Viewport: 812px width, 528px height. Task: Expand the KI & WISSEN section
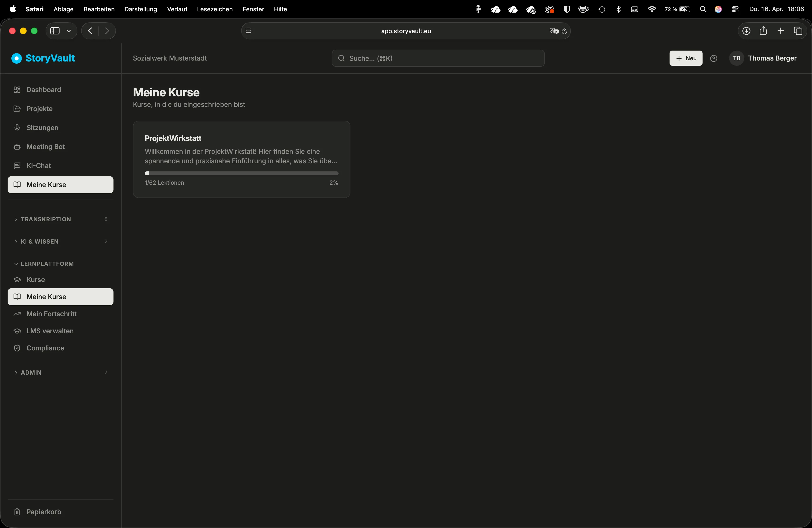pos(60,241)
